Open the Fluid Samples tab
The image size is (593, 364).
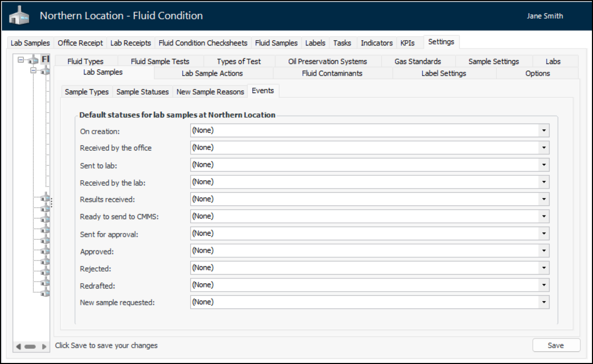[276, 43]
